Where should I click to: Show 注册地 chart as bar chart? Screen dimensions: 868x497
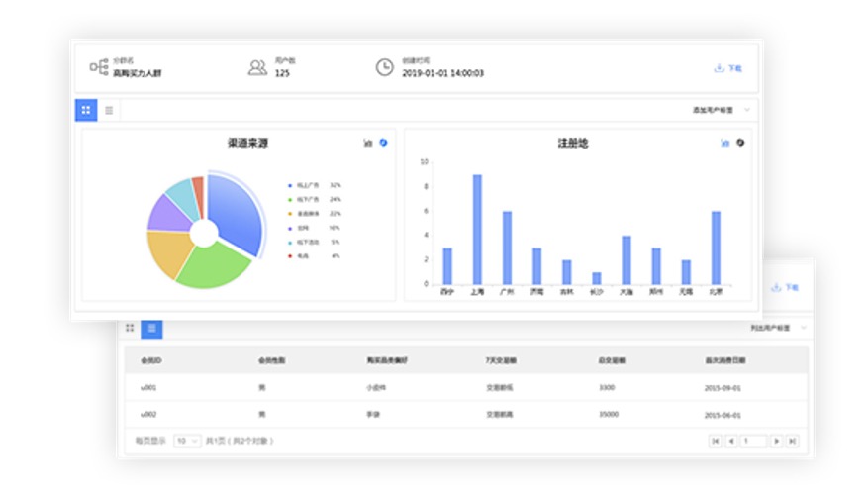(x=724, y=143)
